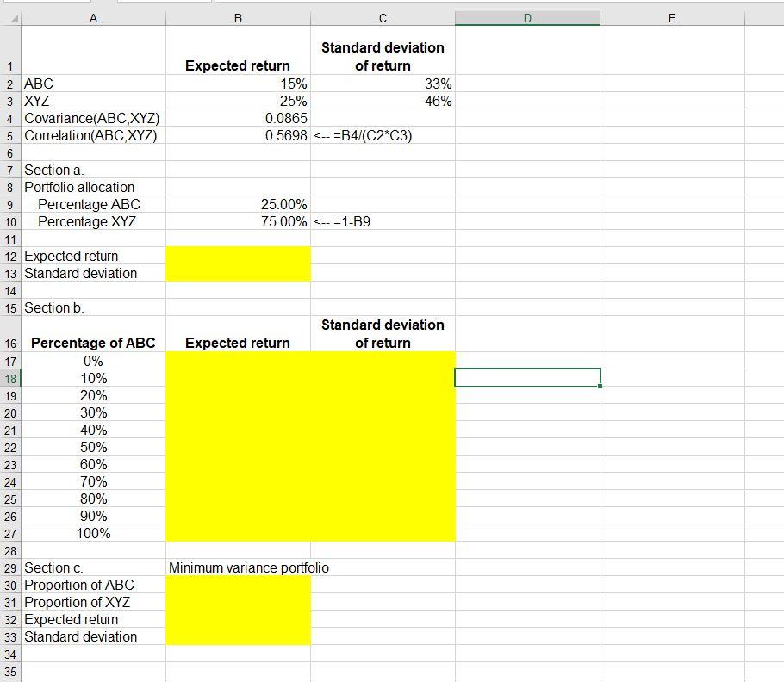Image resolution: width=784 pixels, height=682 pixels.
Task: Select the 75.00% Percentage XYZ cell
Action: tap(237, 221)
